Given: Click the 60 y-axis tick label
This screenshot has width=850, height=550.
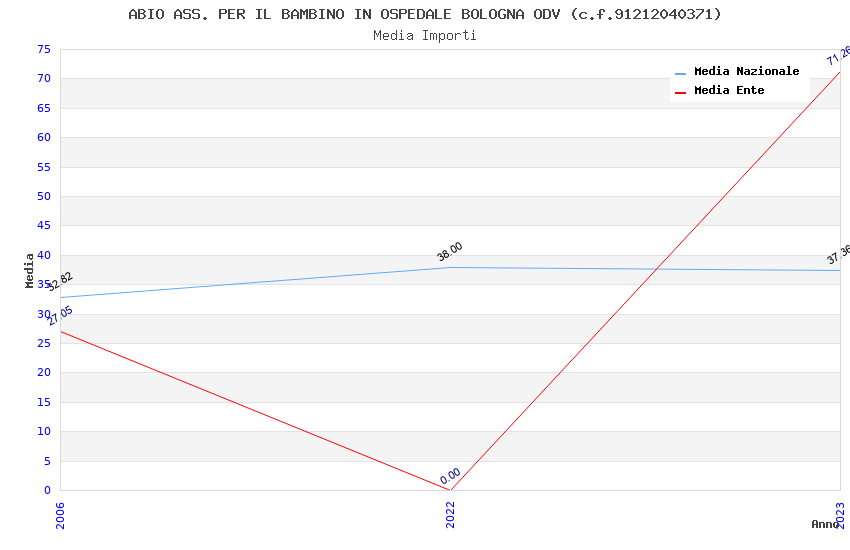Looking at the screenshot, I should coord(44,137).
